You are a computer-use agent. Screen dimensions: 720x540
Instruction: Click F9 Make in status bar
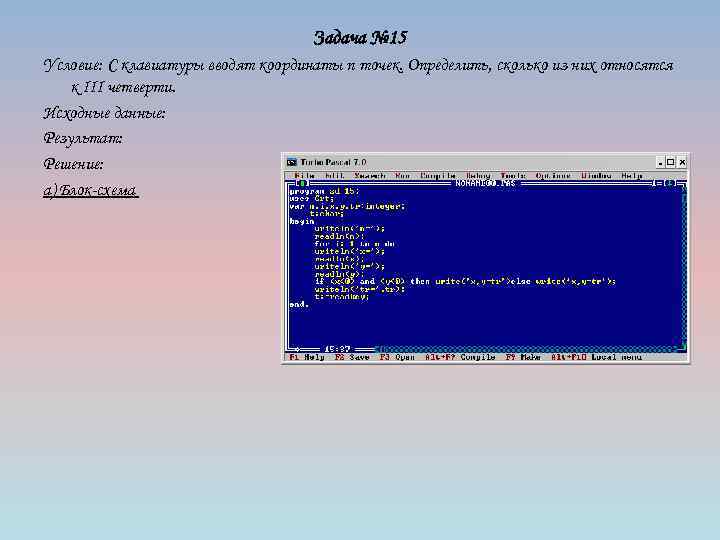[x=523, y=357]
